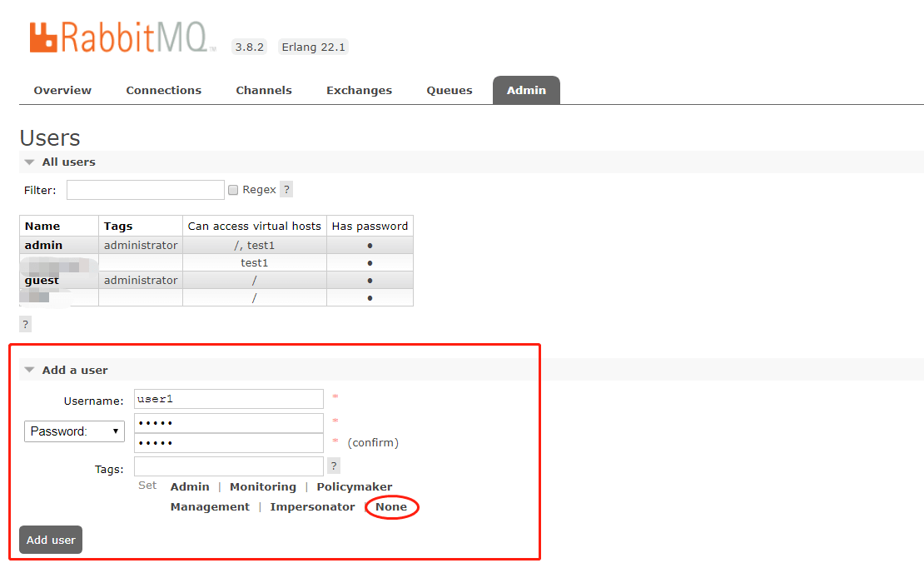Click the Erlang 22.1 version badge
This screenshot has width=924, height=563.
[314, 47]
